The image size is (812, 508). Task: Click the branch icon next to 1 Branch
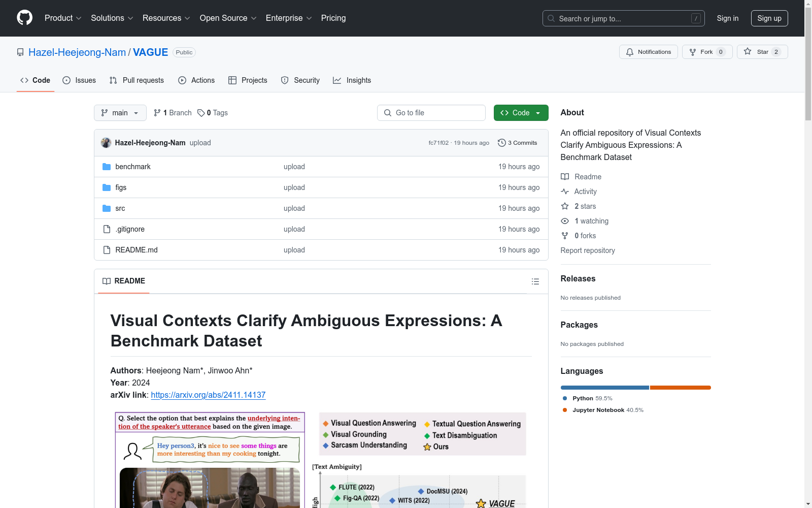point(157,113)
